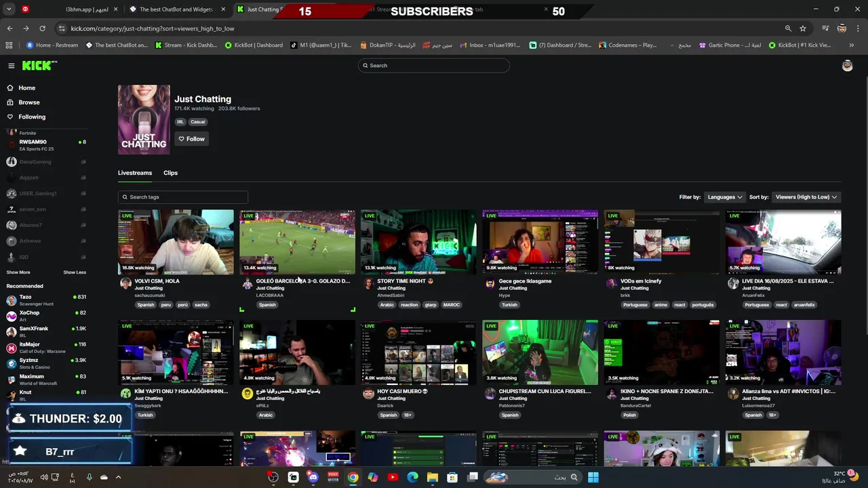The width and height of the screenshot is (868, 488).
Task: Open the LIVE DIA 16/08/2025 stream thumbnail
Action: (783, 242)
